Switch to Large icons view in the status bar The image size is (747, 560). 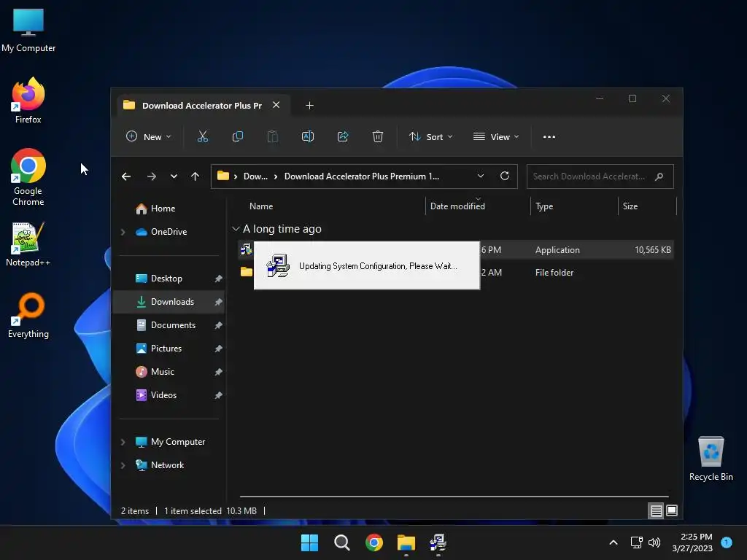tap(672, 511)
